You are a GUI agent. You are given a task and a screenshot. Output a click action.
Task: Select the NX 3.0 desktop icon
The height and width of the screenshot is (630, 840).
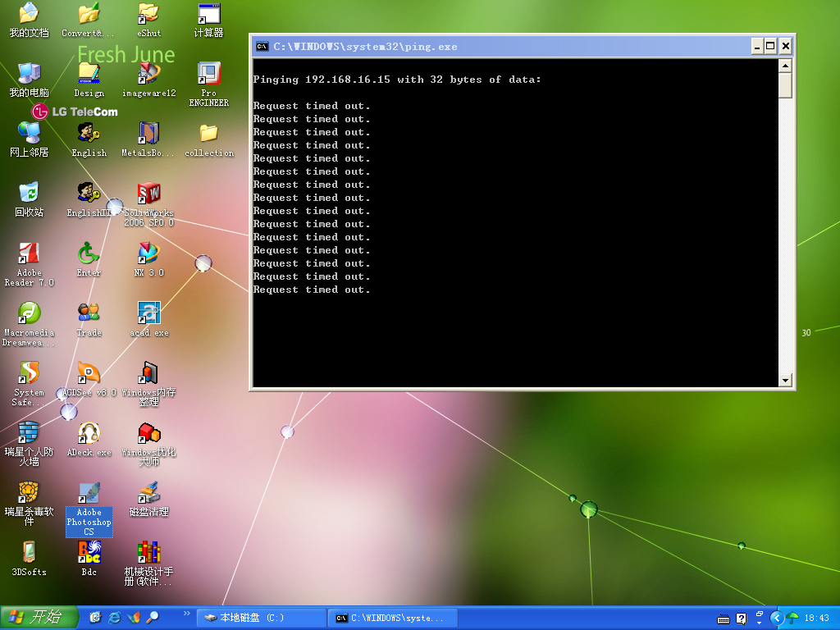coord(148,253)
